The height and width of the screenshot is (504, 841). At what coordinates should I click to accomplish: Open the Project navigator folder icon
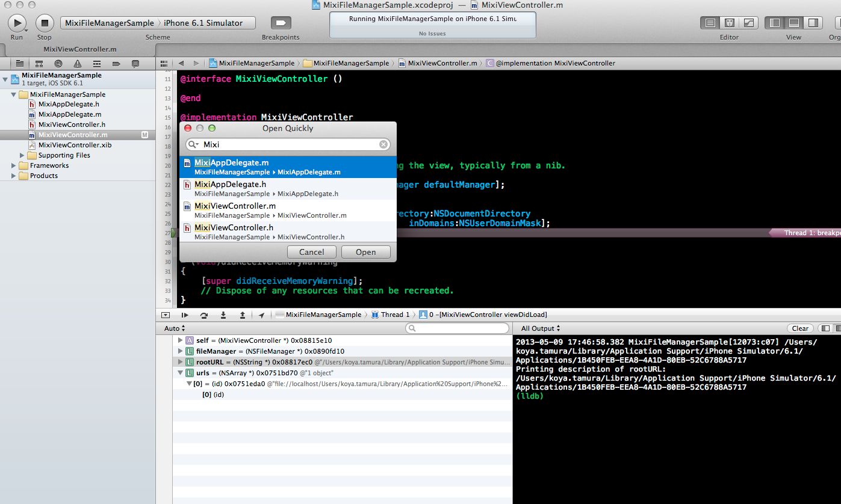coord(19,63)
